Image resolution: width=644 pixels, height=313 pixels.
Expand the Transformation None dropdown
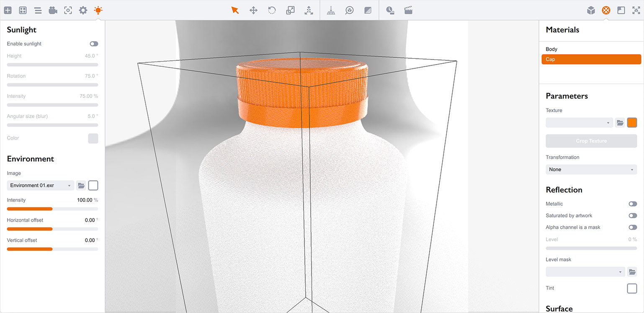click(591, 169)
